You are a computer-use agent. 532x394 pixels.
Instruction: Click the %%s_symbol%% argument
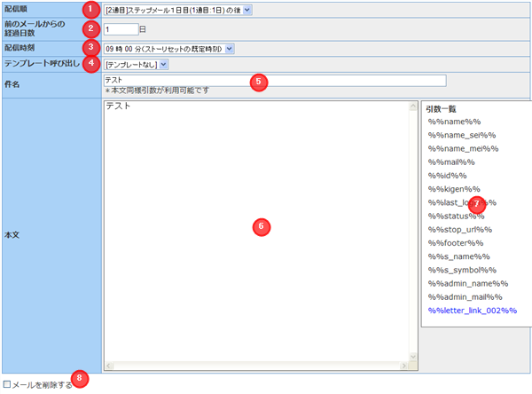(x=462, y=270)
